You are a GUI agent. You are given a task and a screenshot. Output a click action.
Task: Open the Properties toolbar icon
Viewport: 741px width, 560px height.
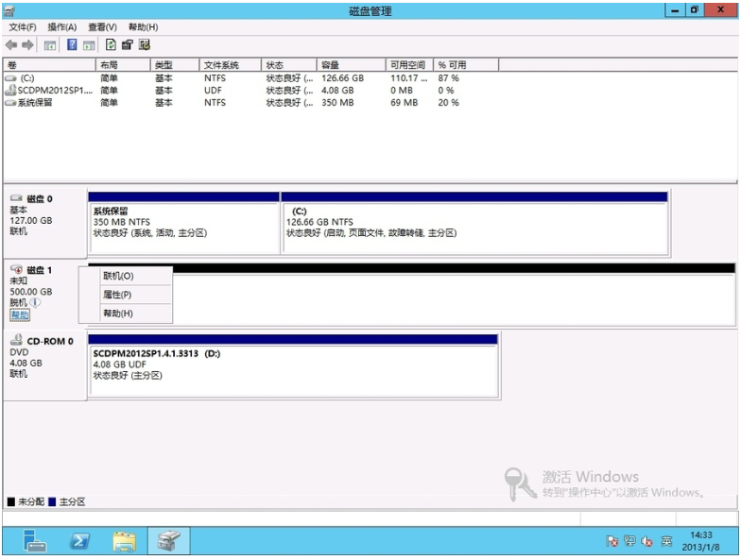click(x=127, y=45)
